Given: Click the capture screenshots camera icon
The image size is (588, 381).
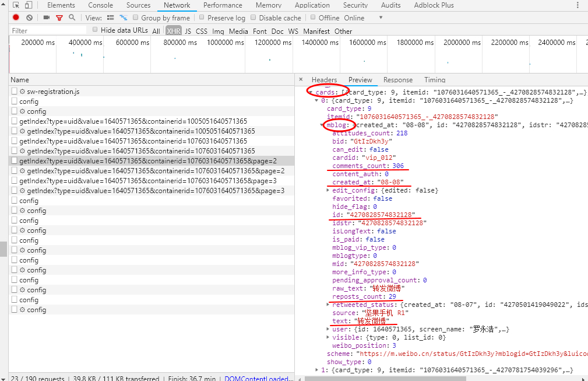Looking at the screenshot, I should [46, 18].
